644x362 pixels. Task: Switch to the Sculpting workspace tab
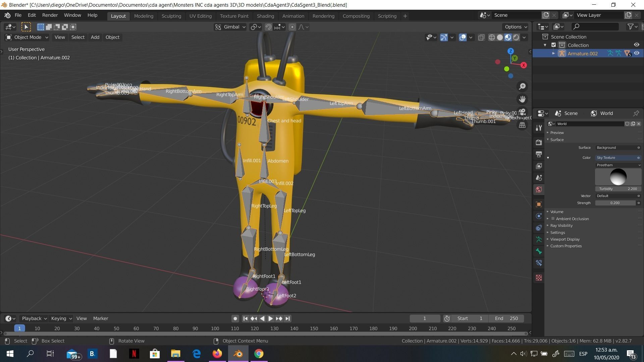coord(171,16)
